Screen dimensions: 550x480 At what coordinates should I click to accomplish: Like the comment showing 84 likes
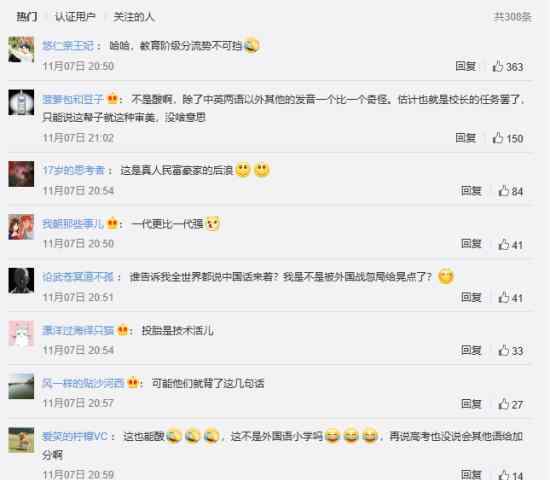point(510,191)
